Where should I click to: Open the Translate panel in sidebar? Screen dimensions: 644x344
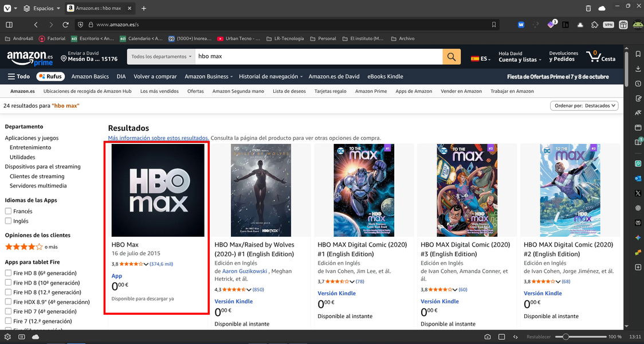pyautogui.click(x=638, y=112)
